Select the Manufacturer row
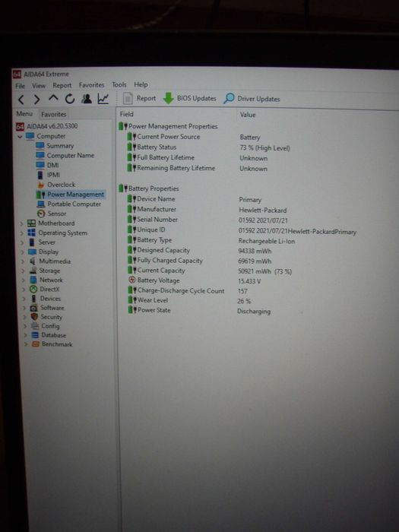The image size is (399, 532). click(x=207, y=210)
